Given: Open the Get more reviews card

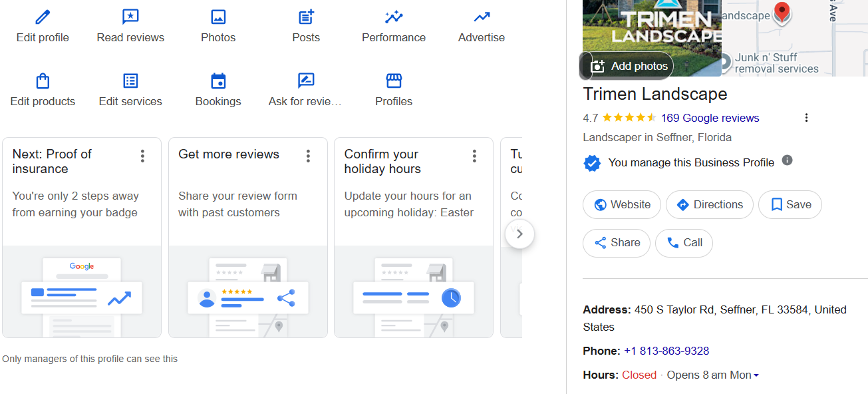Looking at the screenshot, I should [x=247, y=238].
